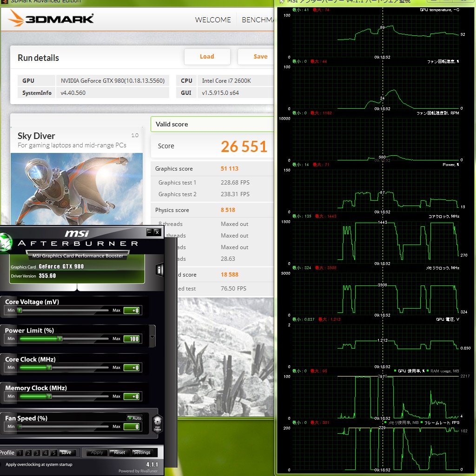This screenshot has height=476, width=476.
Task: Click the 3DMark logo
Action: 51,18
